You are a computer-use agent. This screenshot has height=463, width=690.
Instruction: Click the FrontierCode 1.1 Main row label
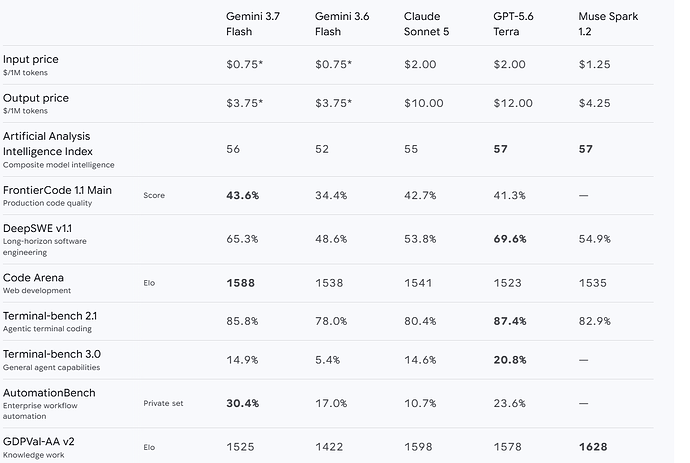click(57, 190)
